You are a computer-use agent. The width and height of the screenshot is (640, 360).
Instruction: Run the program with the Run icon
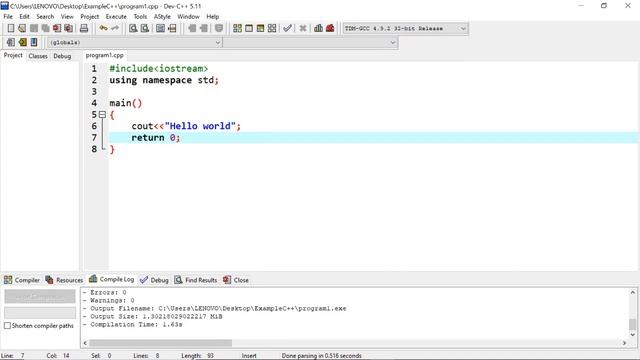(x=249, y=28)
